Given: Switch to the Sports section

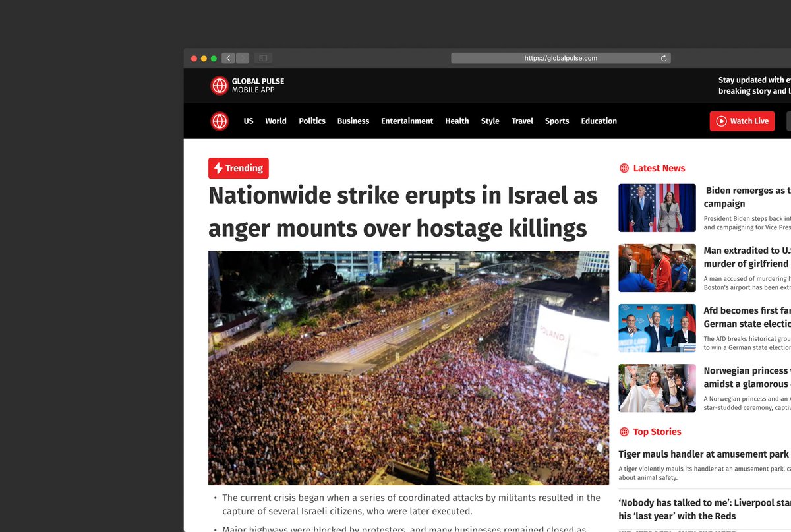Looking at the screenshot, I should 557,121.
